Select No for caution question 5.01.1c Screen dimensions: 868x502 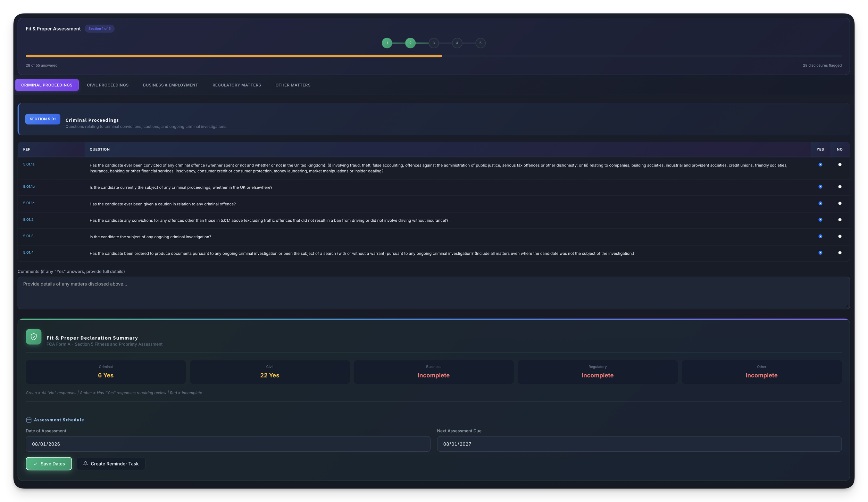(840, 203)
